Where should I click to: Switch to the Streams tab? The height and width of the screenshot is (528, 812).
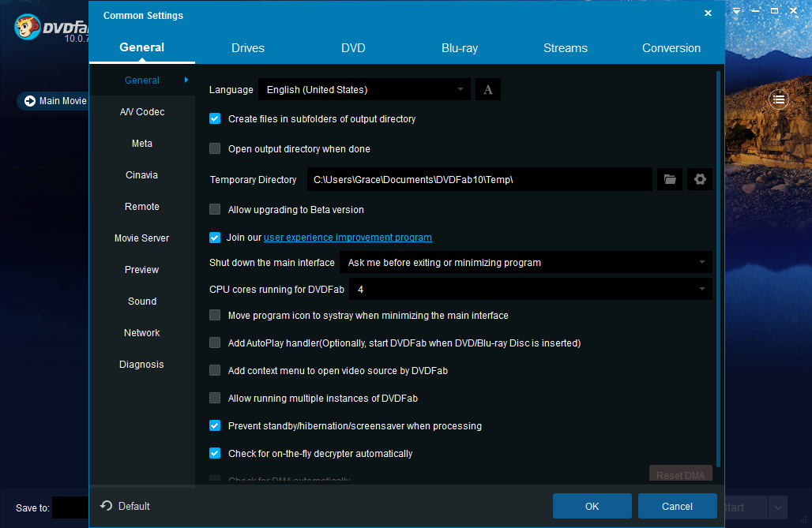[566, 48]
